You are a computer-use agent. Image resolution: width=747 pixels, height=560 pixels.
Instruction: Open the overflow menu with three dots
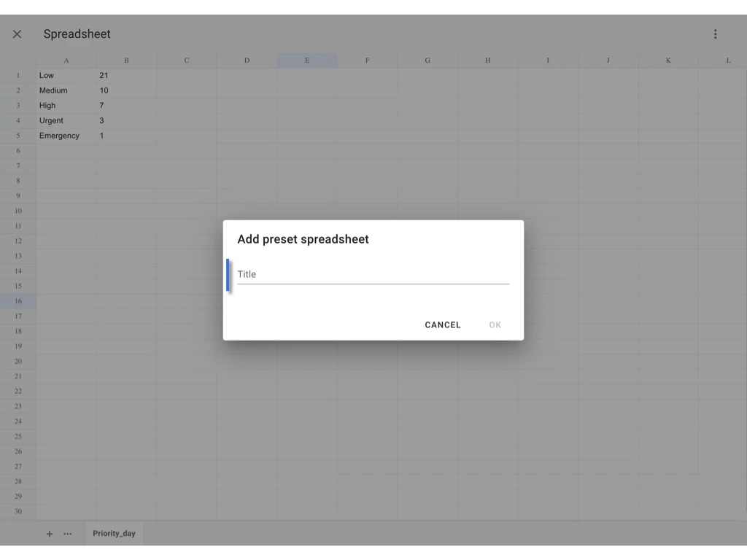715,34
